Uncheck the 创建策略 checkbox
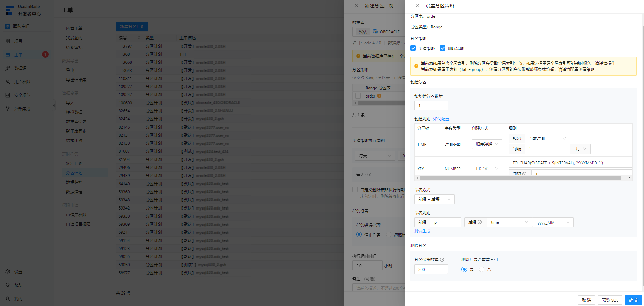 pyautogui.click(x=413, y=48)
